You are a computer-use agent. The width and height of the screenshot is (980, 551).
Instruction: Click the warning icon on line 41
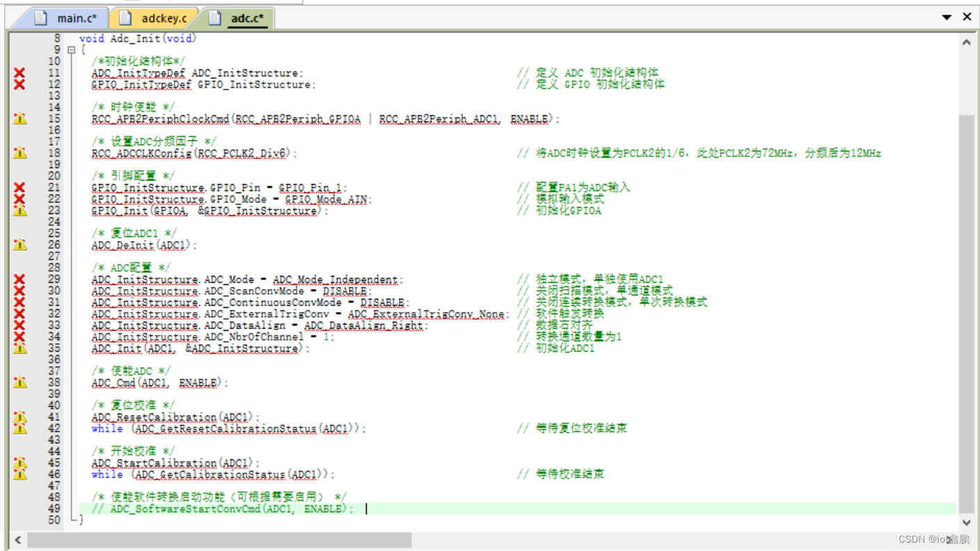click(19, 417)
